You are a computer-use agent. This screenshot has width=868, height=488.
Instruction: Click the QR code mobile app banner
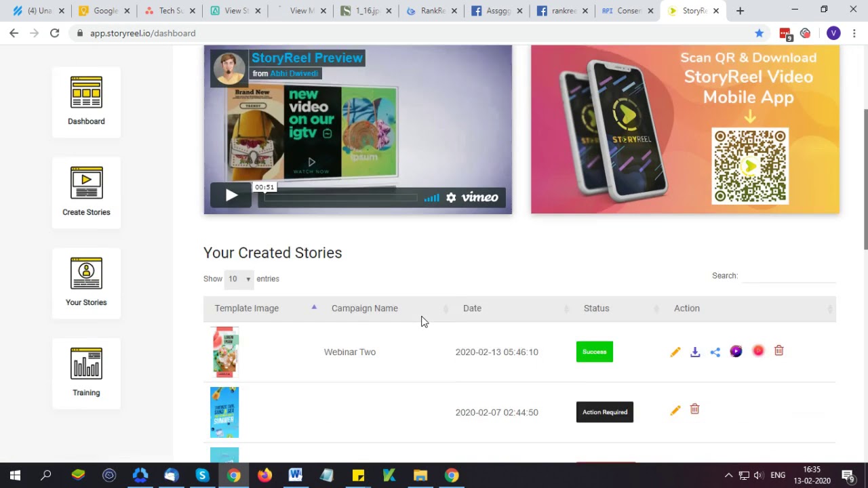click(x=685, y=129)
